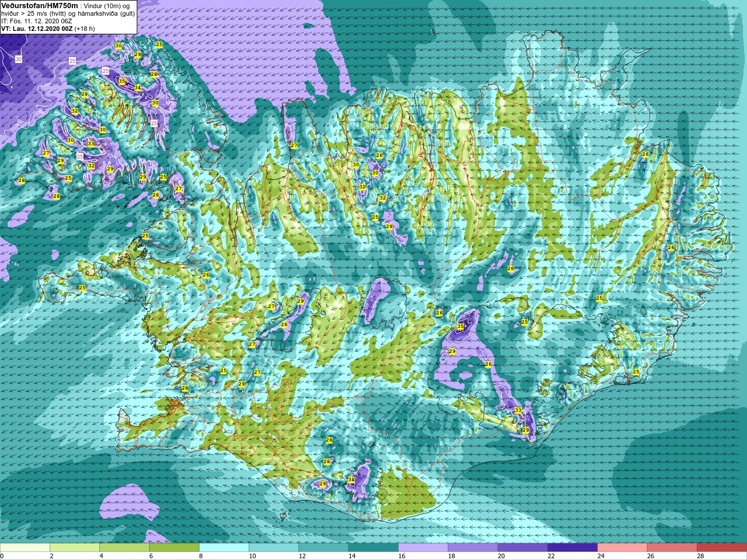Choose the 12–14 m/s teal legend swatch

tap(324, 548)
